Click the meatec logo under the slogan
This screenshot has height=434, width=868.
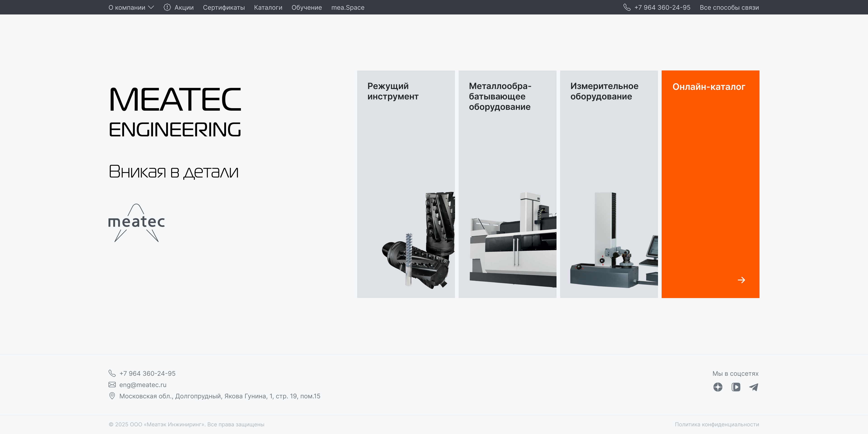pos(137,223)
